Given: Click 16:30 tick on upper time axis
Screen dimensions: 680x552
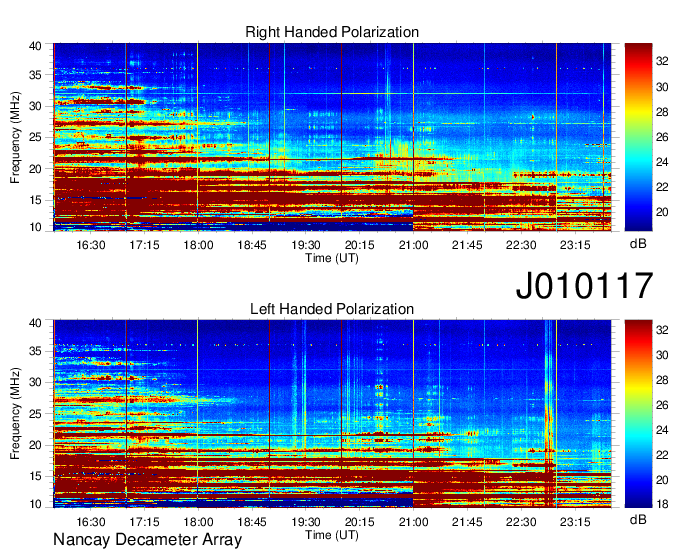Looking at the screenshot, I should 91,245.
